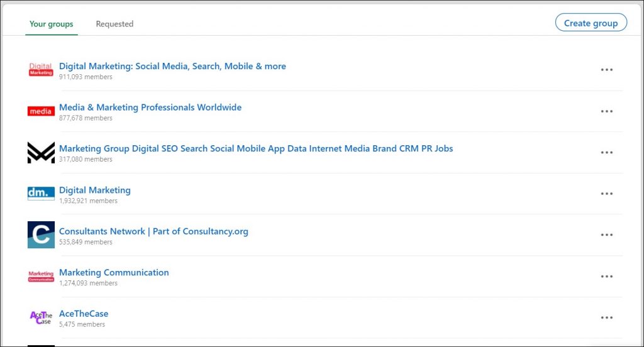Click the dm. Digital Marketing group logo
This screenshot has width=644, height=347.
41,194
